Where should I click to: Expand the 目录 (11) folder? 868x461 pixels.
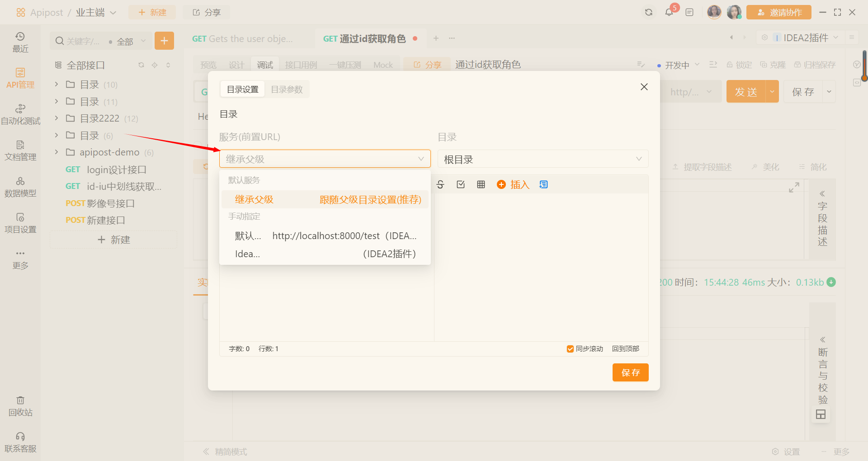pyautogui.click(x=57, y=101)
